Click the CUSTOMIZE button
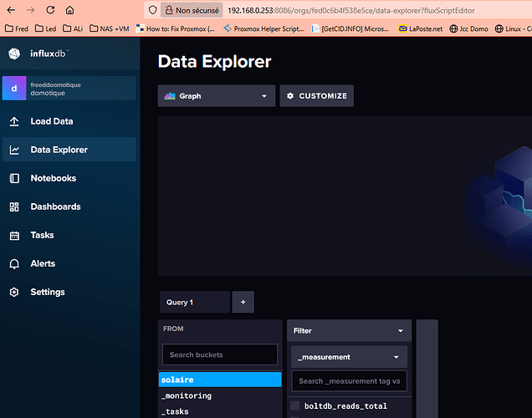The image size is (532, 418). coord(317,96)
